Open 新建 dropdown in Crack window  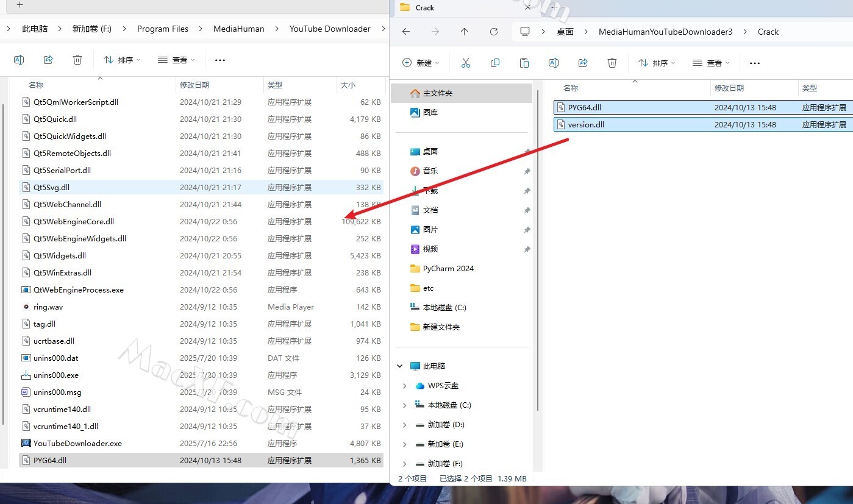tap(421, 63)
